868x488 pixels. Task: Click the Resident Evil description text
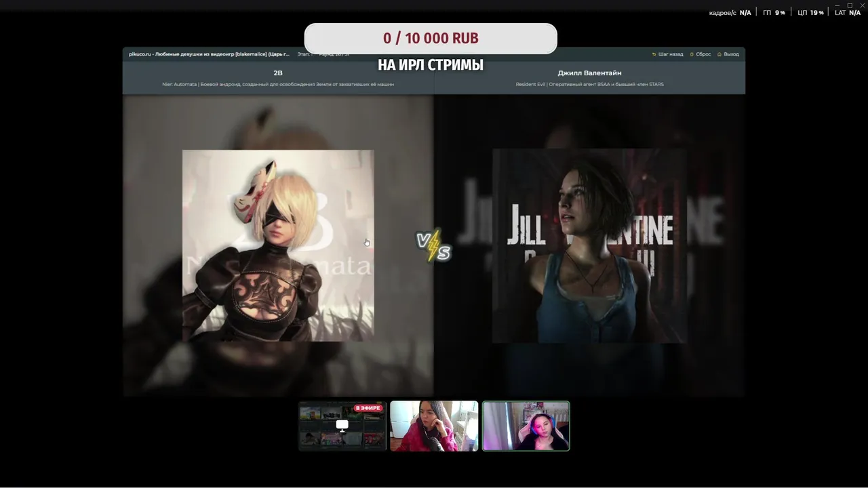[589, 85]
